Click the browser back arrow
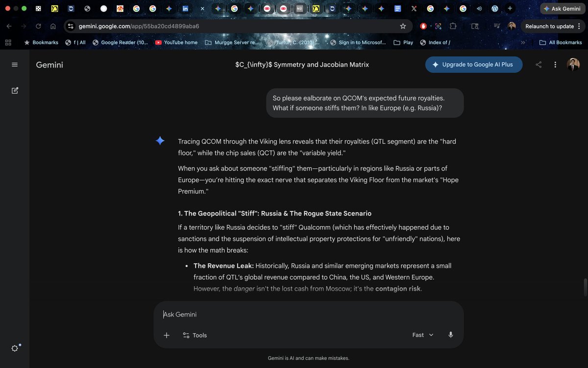The height and width of the screenshot is (368, 588). [9, 26]
